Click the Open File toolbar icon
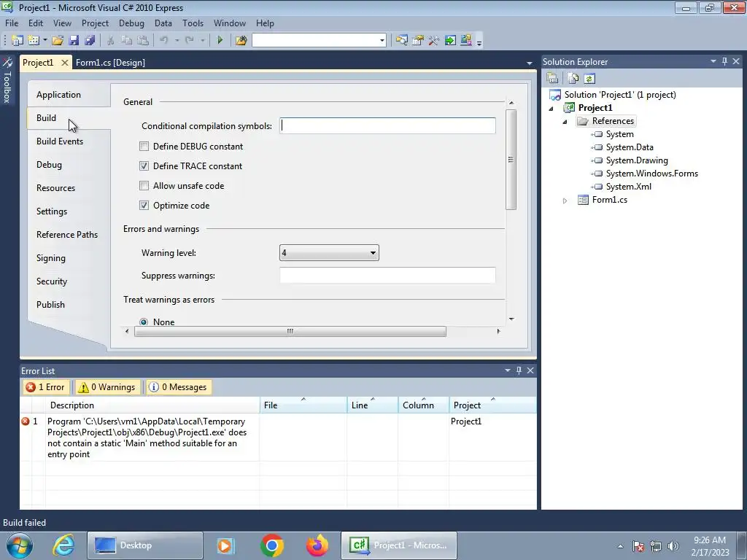 click(58, 41)
